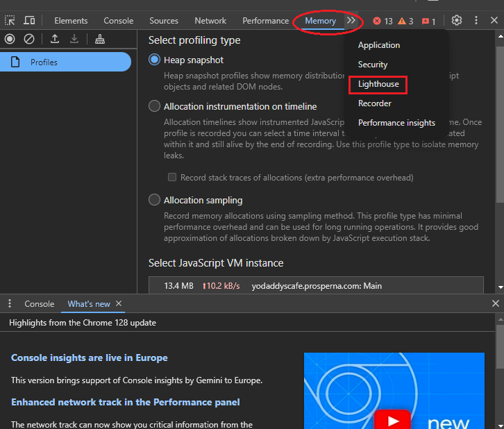
Task: Choose Application from overflow menu
Action: [379, 45]
